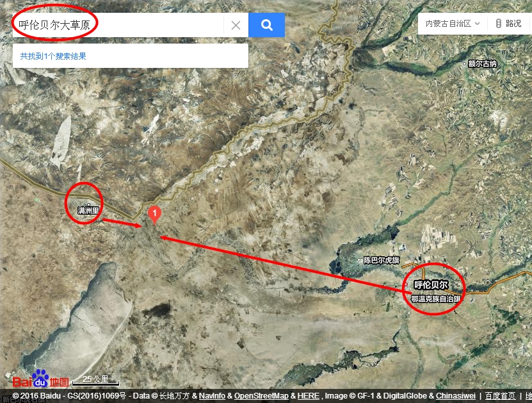This screenshot has height=403, width=532.
Task: Click the red location marker numbered 1
Action: [x=154, y=215]
